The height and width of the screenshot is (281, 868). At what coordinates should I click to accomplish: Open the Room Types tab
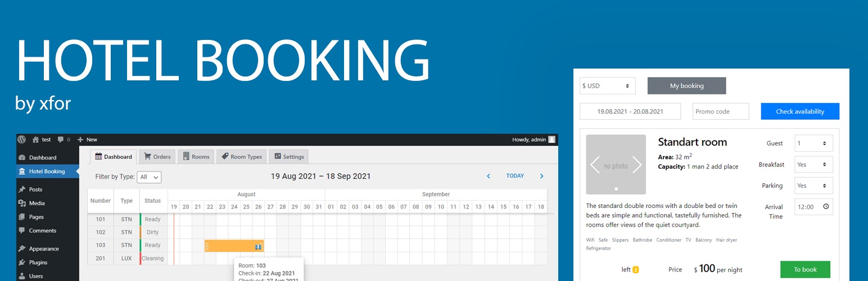pos(241,157)
